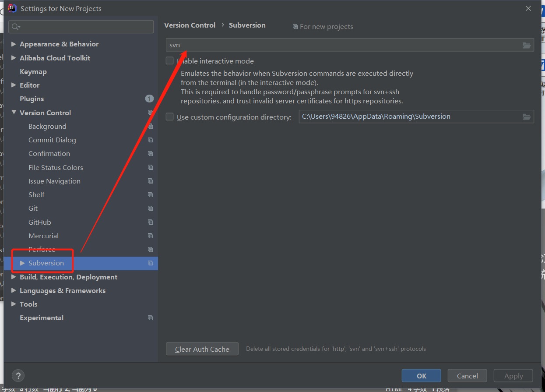
Task: Click the folder icon for configuration directory
Action: 527,117
